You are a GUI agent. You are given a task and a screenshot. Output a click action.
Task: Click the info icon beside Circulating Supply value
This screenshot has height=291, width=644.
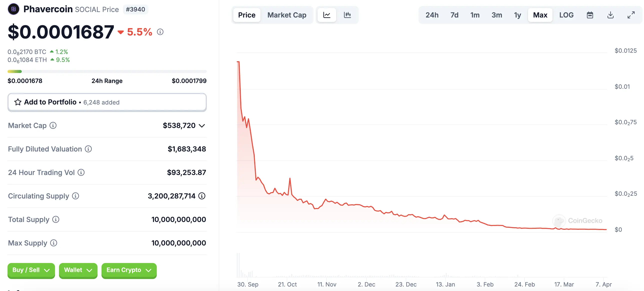coord(202,196)
